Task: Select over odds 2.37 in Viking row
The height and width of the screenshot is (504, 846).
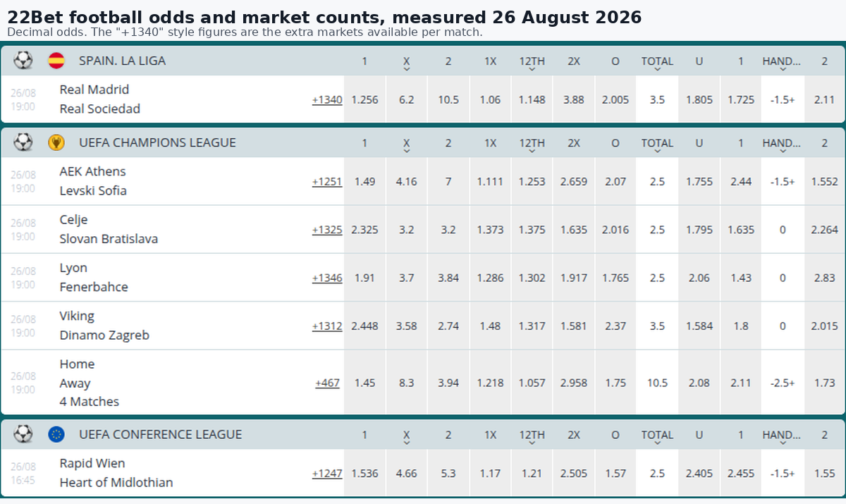Action: (x=615, y=326)
